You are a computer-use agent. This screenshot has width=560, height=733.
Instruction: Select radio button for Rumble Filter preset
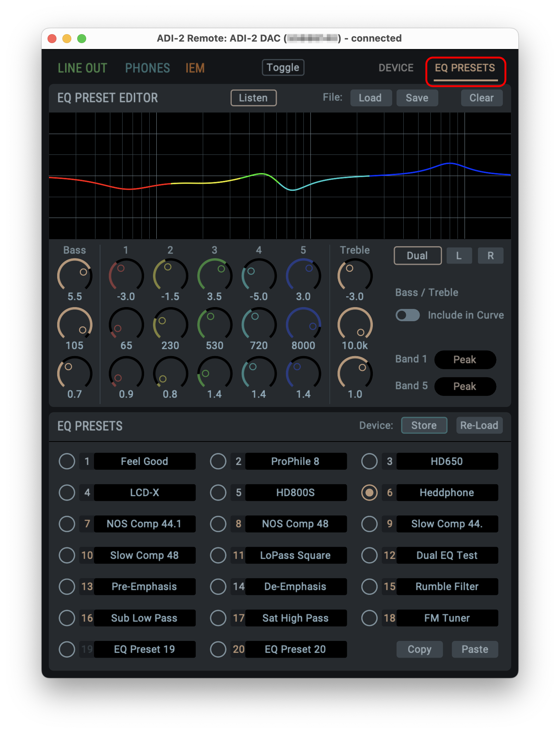pos(369,587)
